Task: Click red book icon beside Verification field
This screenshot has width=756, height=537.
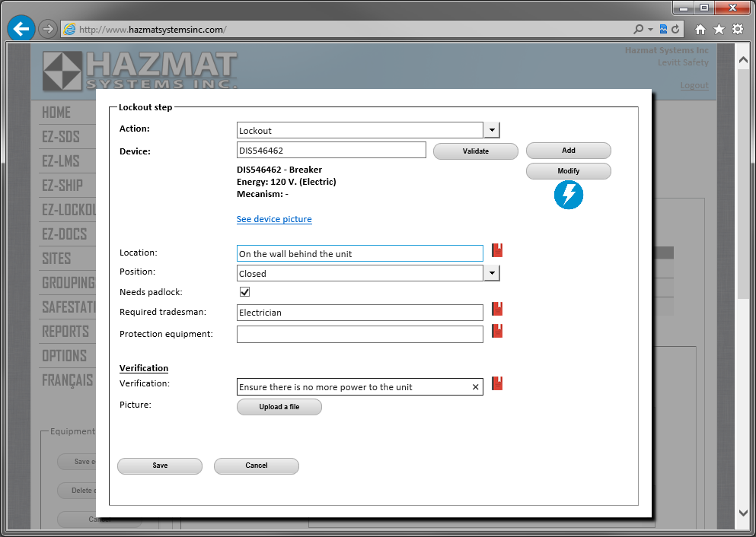Action: (497, 383)
